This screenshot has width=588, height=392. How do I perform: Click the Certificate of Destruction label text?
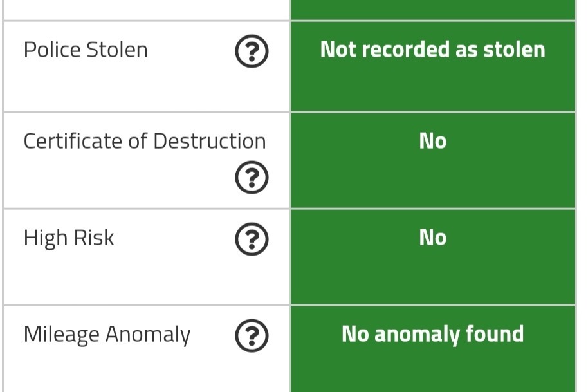click(x=145, y=141)
